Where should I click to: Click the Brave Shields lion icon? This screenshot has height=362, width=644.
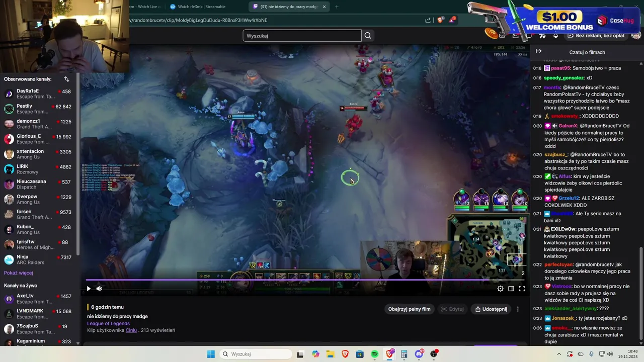441,20
